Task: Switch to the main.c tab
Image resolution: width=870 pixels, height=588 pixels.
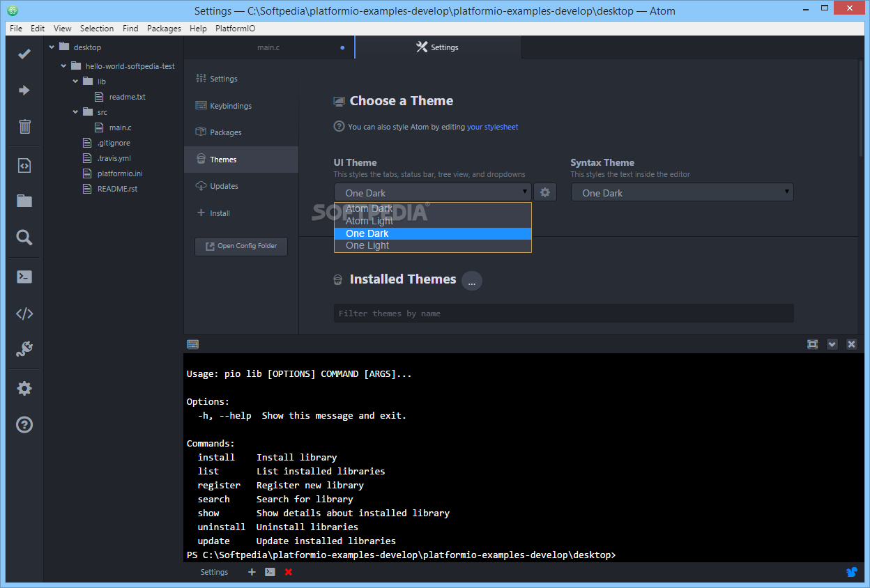Action: click(x=269, y=47)
